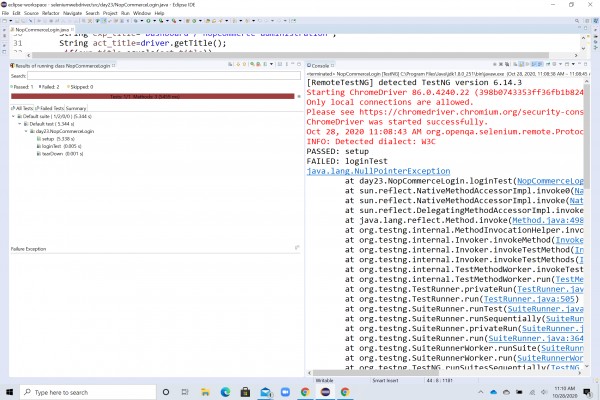Click the Save icon in main toolbar
The width and height of the screenshot is (600, 400).
pos(17,21)
